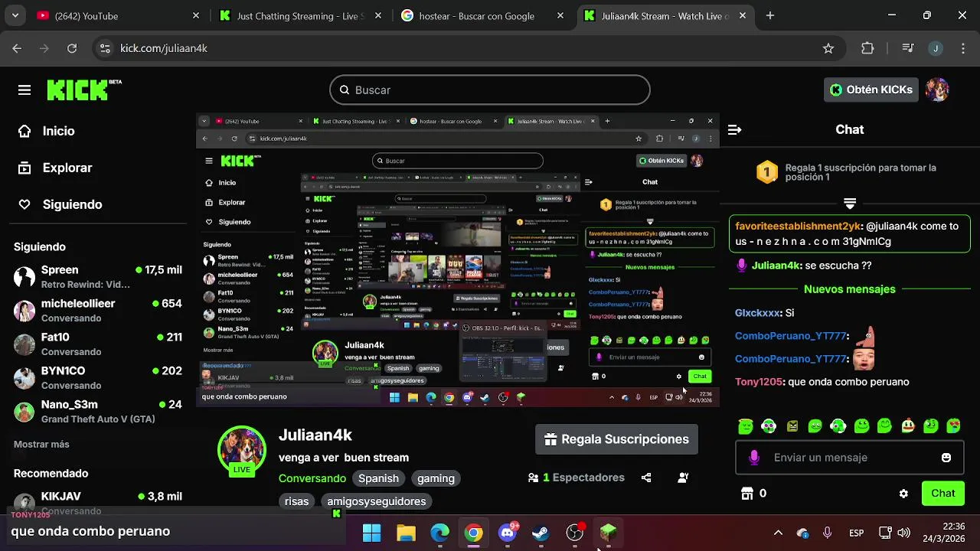
Task: Bookmark this page with star icon
Action: coord(828,48)
